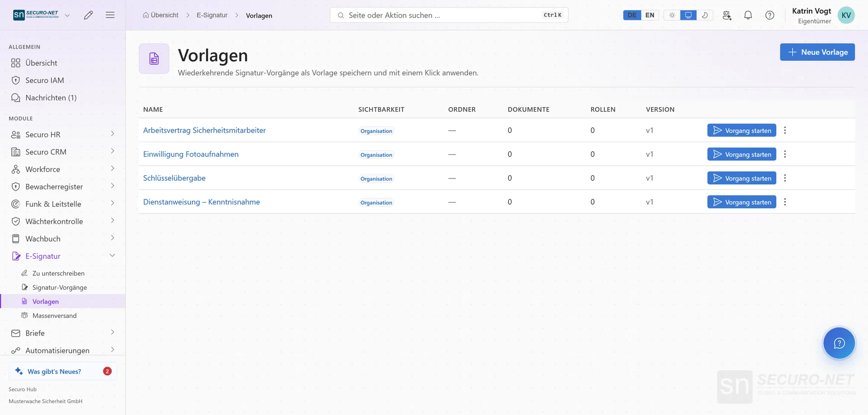Open the notifications bell icon
The width and height of the screenshot is (868, 415).
click(748, 15)
